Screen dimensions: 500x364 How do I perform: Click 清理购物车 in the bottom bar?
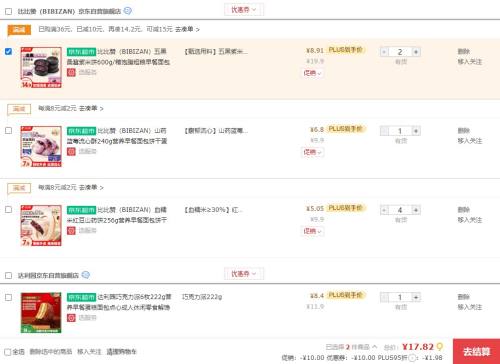pyautogui.click(x=121, y=351)
